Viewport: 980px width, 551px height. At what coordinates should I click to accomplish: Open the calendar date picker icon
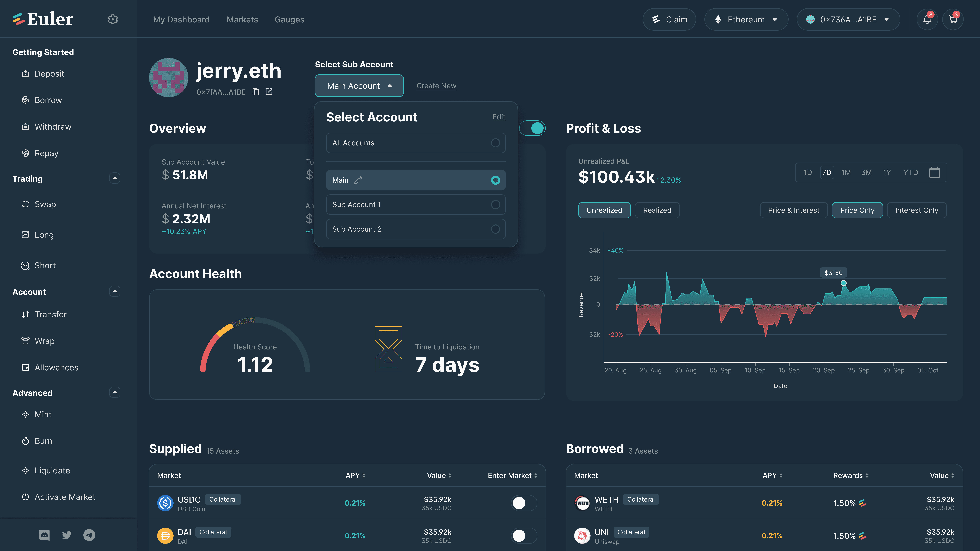pos(934,173)
